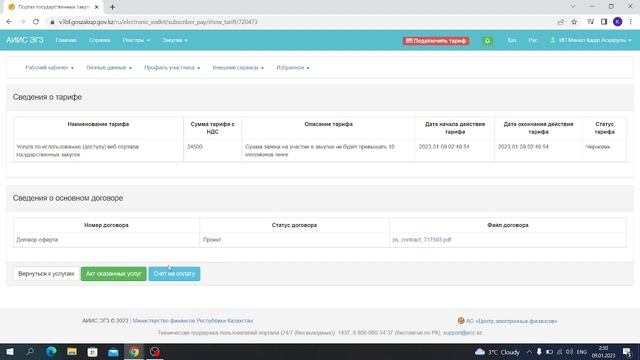640x360 pixels.
Task: Click the share page icon
Action: pos(561,22)
